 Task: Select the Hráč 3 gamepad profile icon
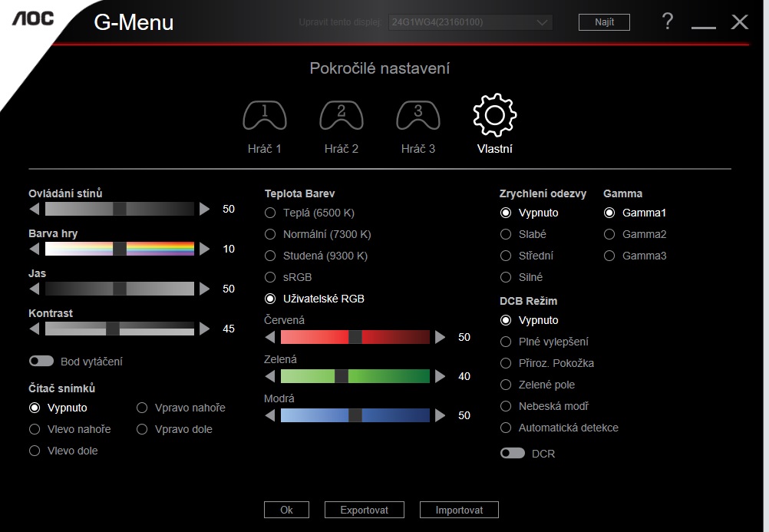click(418, 116)
